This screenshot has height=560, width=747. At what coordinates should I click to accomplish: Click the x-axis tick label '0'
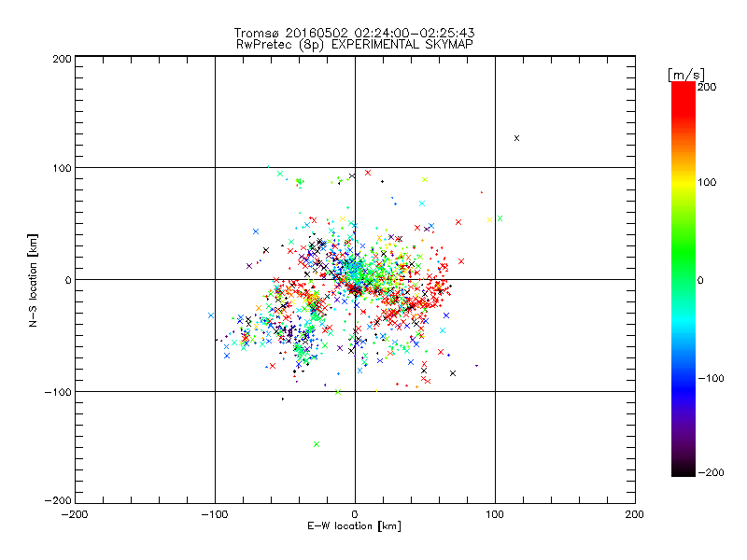355,514
